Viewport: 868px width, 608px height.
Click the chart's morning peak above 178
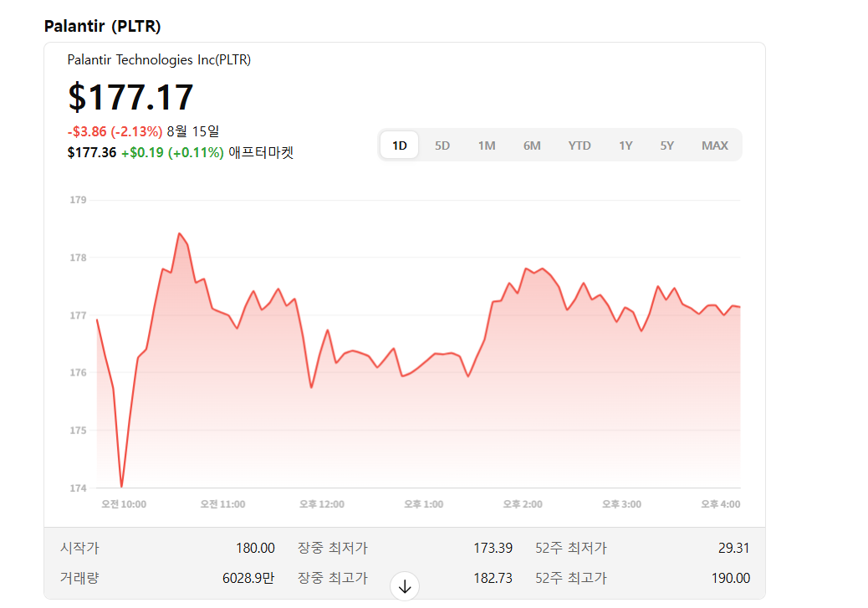[179, 233]
